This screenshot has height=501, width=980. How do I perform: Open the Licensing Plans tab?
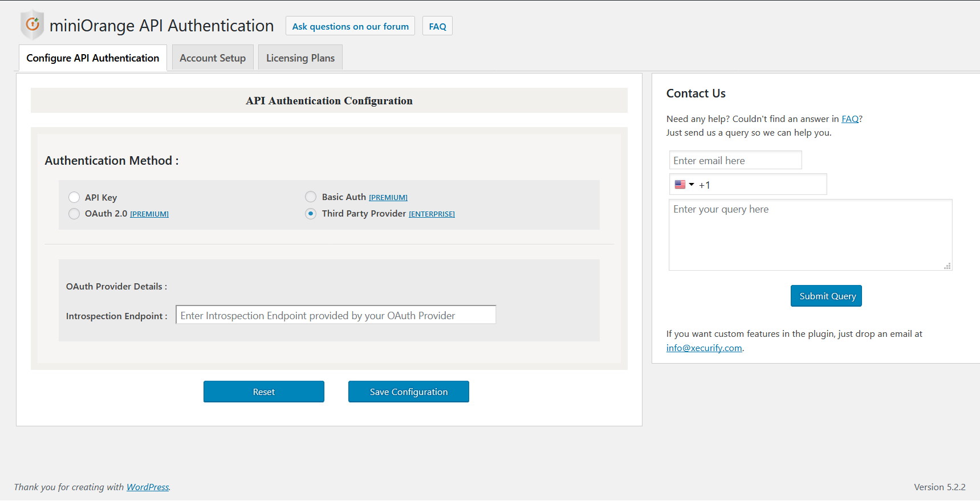click(300, 58)
